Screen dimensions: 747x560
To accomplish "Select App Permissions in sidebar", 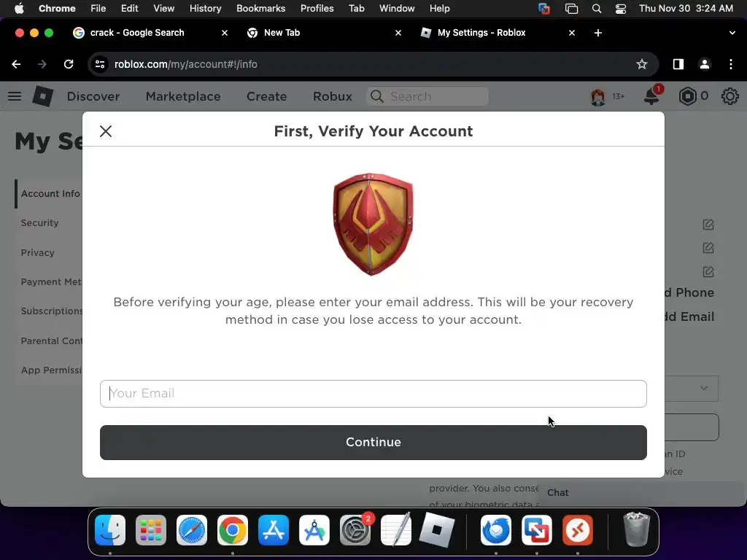I will click(x=52, y=370).
